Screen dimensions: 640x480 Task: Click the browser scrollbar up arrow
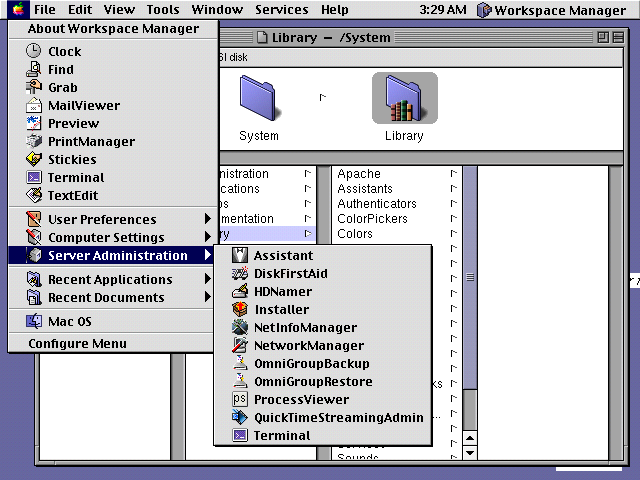tap(470, 438)
